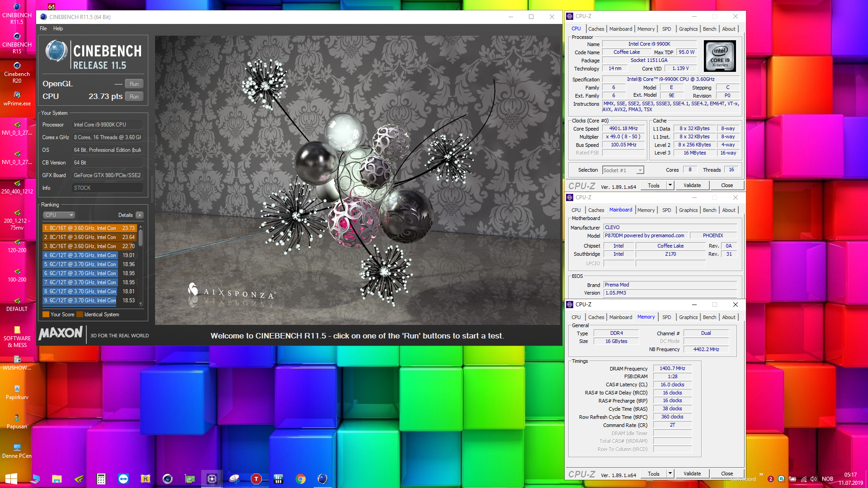
Task: Open NVIDIA taskbar icon
Action: pyautogui.click(x=79, y=479)
